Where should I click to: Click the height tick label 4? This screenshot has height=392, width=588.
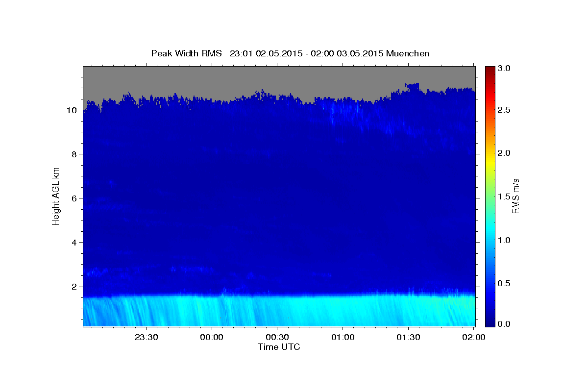tap(75, 243)
